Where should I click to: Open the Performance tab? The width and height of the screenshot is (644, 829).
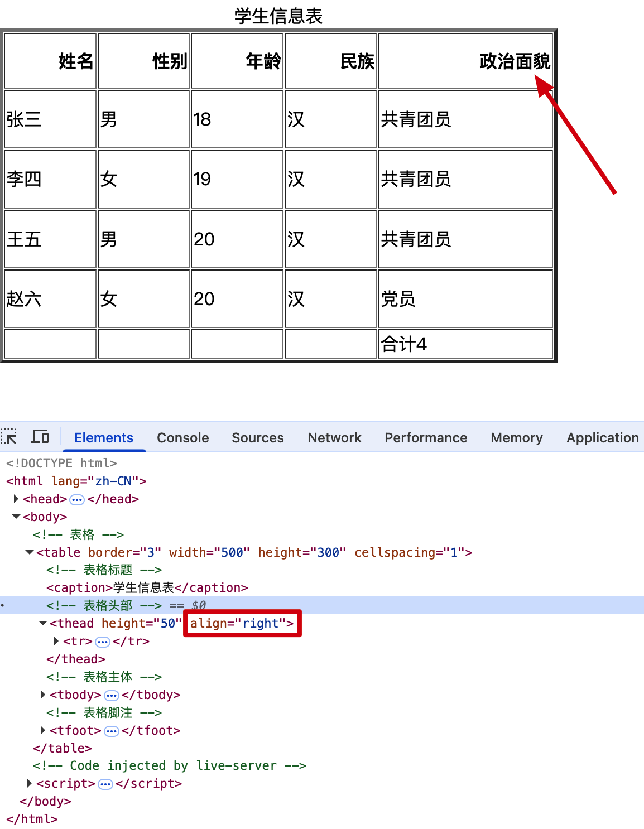pyautogui.click(x=426, y=438)
